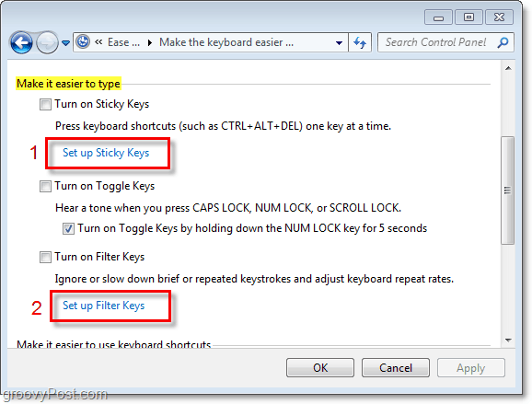Tick the Turn on Filter Keys checkbox
532x404 pixels.
point(45,257)
